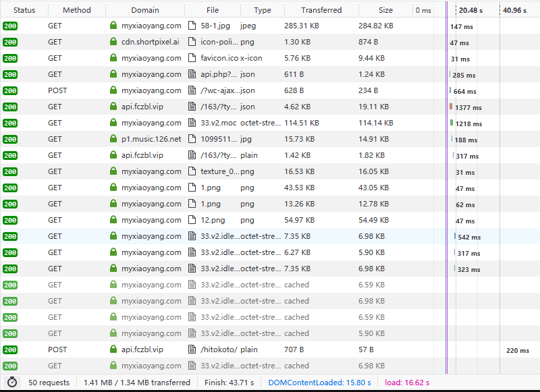Click the 200 status badge for /hitokoto/ request

point(10,349)
